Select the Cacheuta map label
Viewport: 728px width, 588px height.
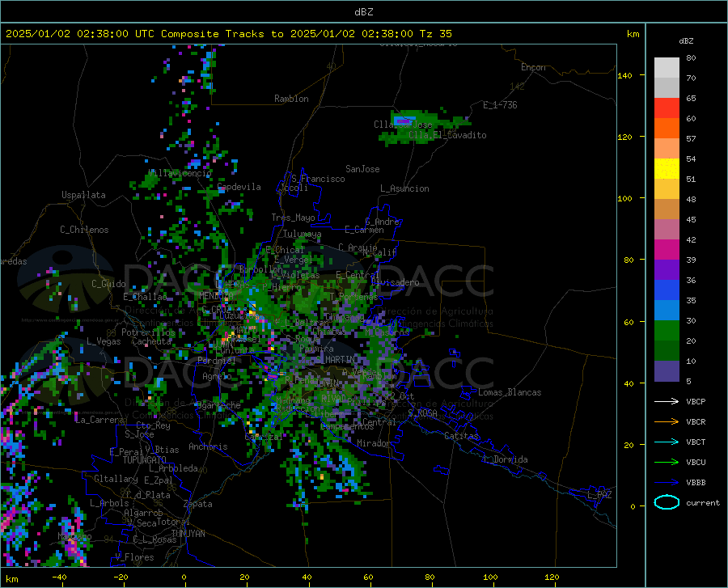coord(151,341)
